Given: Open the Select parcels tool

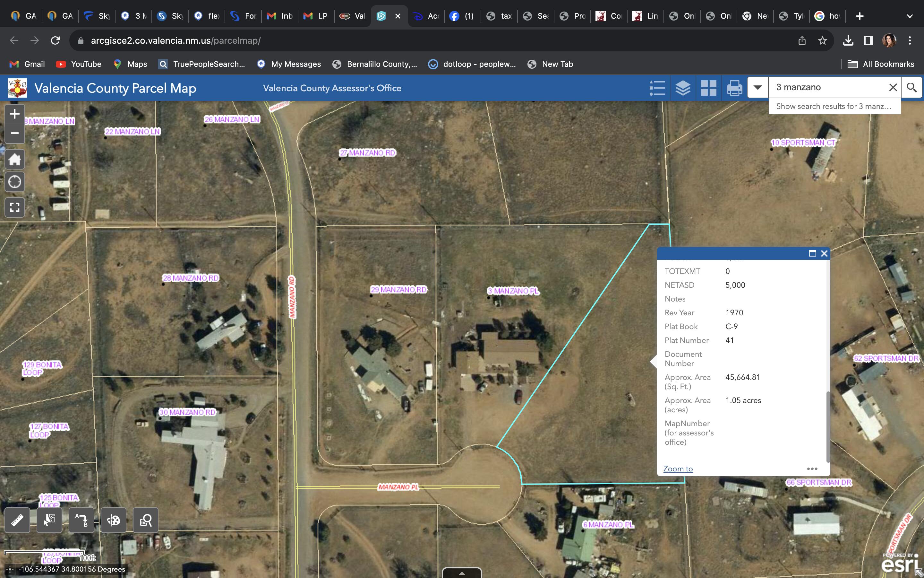Looking at the screenshot, I should (49, 520).
